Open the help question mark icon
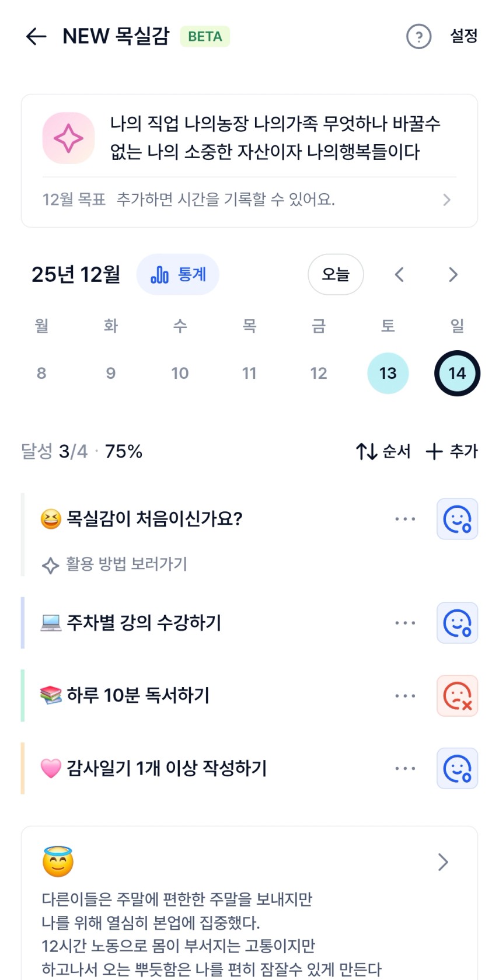Viewport: 499px width, 980px height. click(x=418, y=37)
